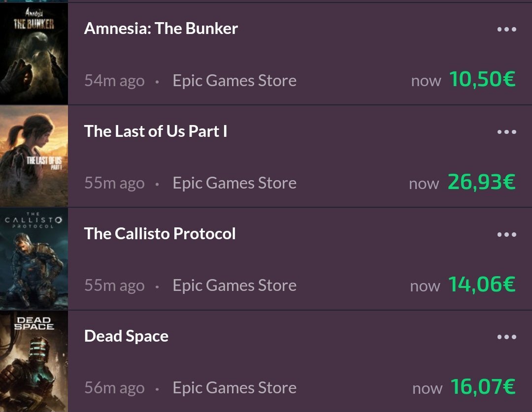Click Epic Games Store under The Callisto Protocol
532x412 pixels.
click(x=234, y=285)
